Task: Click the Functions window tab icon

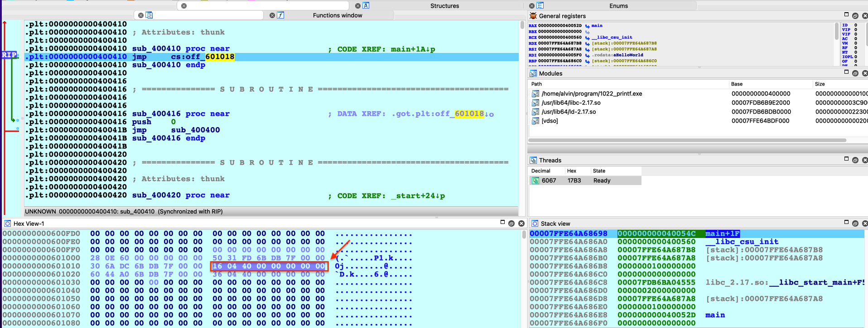Action: 281,15
